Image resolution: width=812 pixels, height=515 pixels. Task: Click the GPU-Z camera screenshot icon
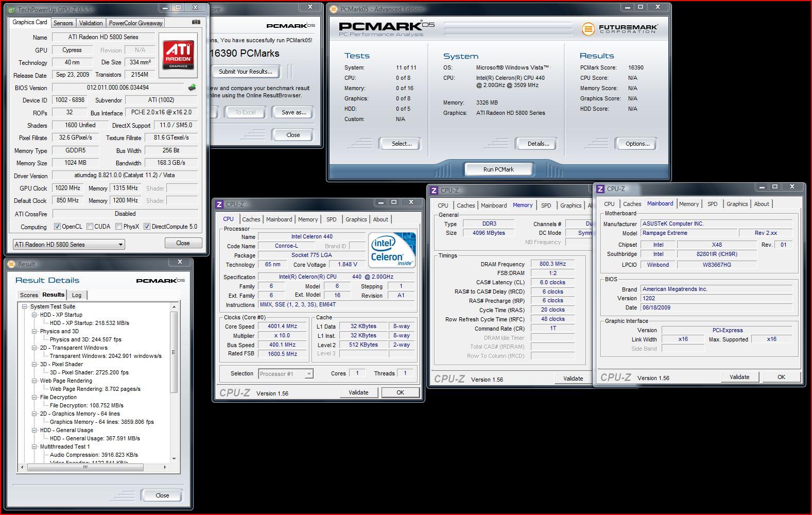[x=196, y=22]
